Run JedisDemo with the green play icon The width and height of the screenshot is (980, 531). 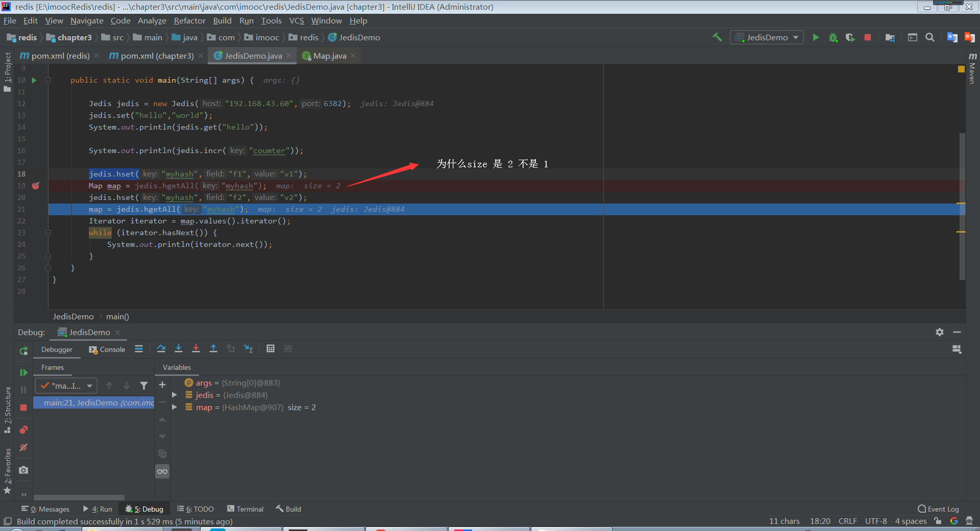(816, 37)
